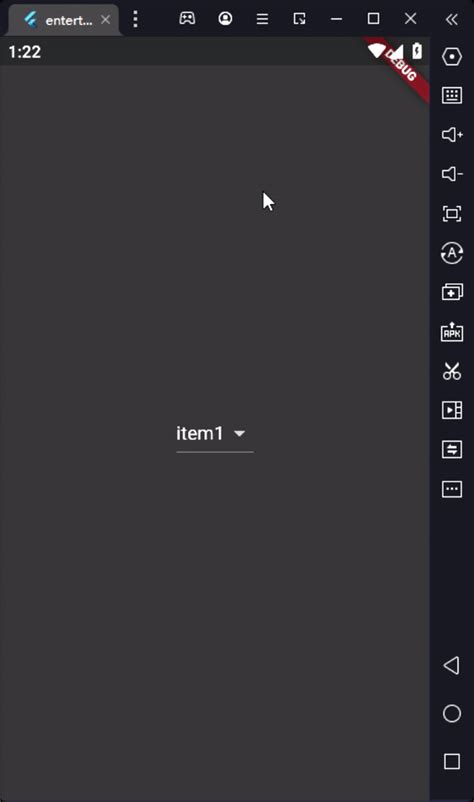Viewport: 474px width, 802px height.
Task: Click the resize window mode icon
Action: [x=300, y=19]
